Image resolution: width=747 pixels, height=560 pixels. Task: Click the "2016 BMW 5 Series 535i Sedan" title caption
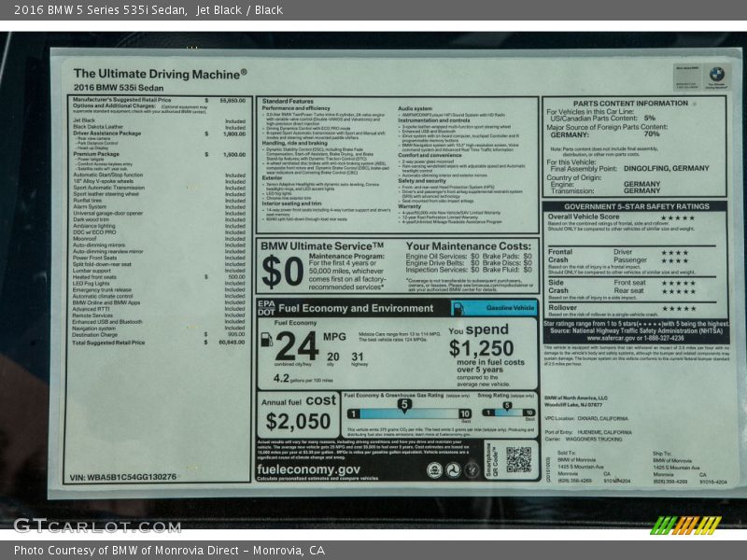pos(100,10)
